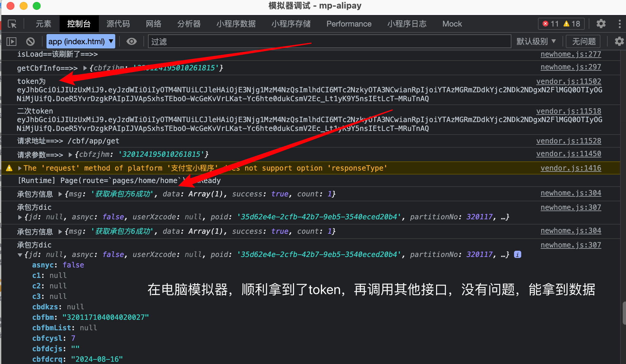Open the vendor.js:11502 source link
Image resolution: width=626 pixels, height=364 pixels.
point(568,81)
